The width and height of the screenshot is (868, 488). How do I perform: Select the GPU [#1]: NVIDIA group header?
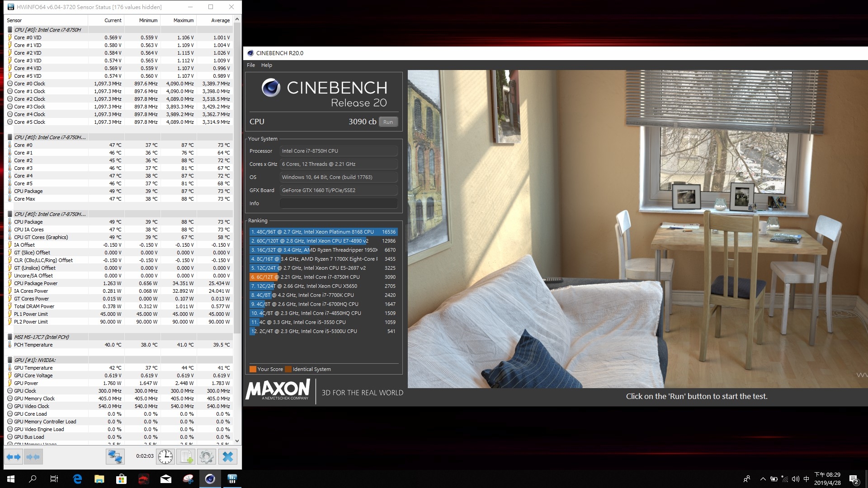click(x=119, y=360)
